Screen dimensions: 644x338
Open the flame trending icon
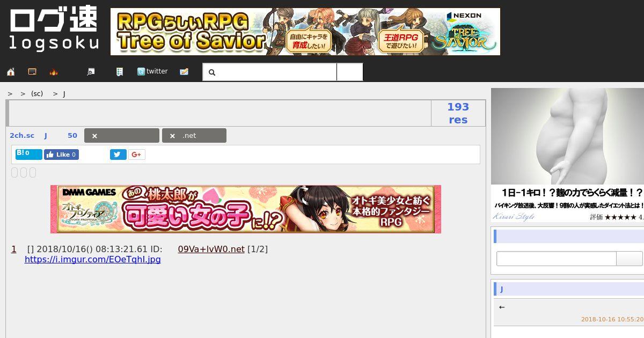[54, 71]
